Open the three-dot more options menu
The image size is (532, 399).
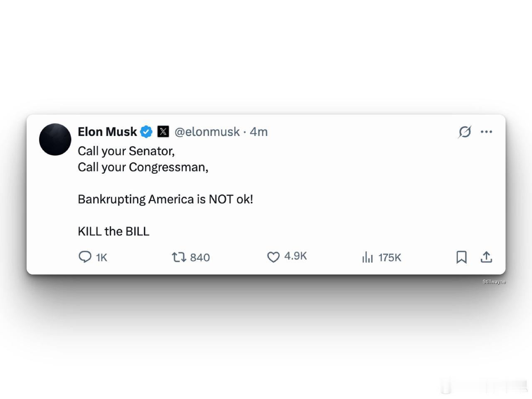pyautogui.click(x=486, y=132)
